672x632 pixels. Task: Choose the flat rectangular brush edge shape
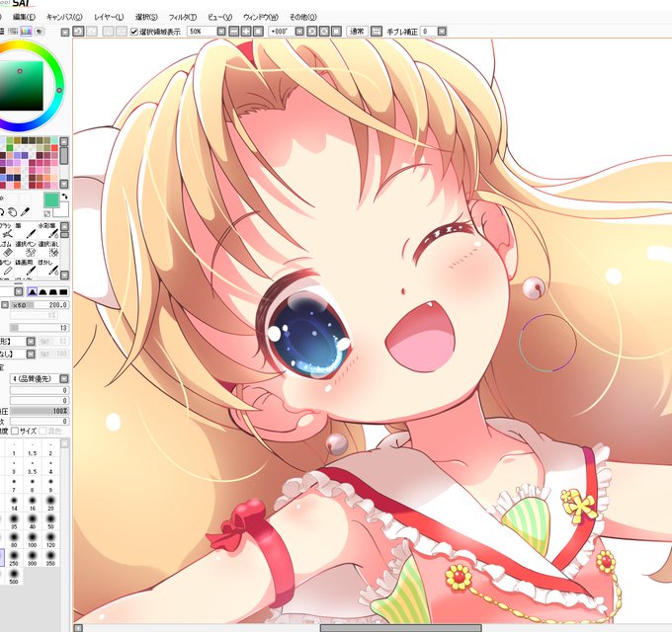[x=63, y=292]
